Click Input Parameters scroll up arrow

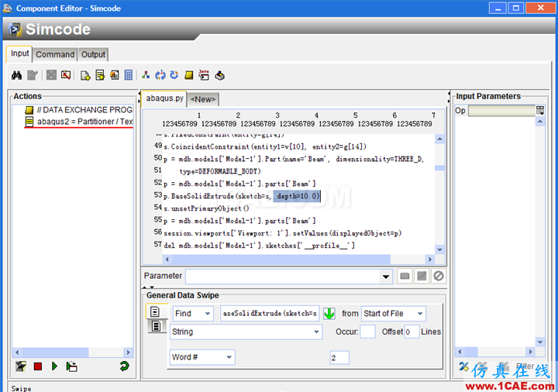(x=540, y=122)
